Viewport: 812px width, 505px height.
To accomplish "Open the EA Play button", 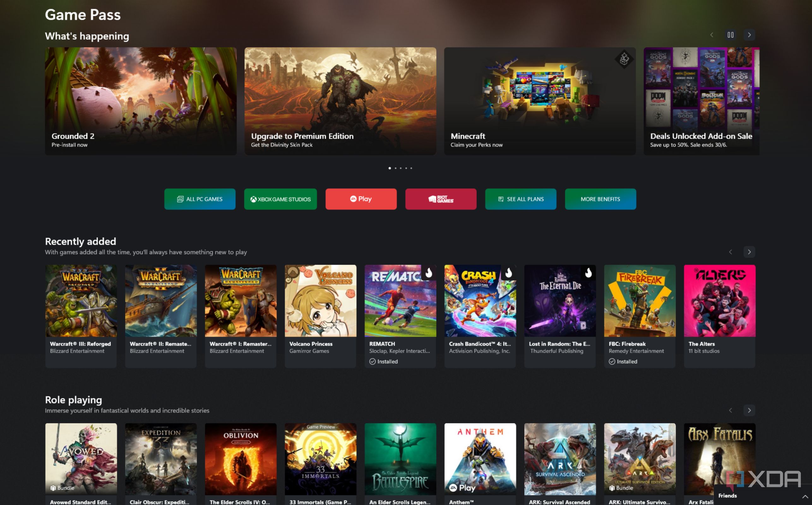I will [x=361, y=199].
